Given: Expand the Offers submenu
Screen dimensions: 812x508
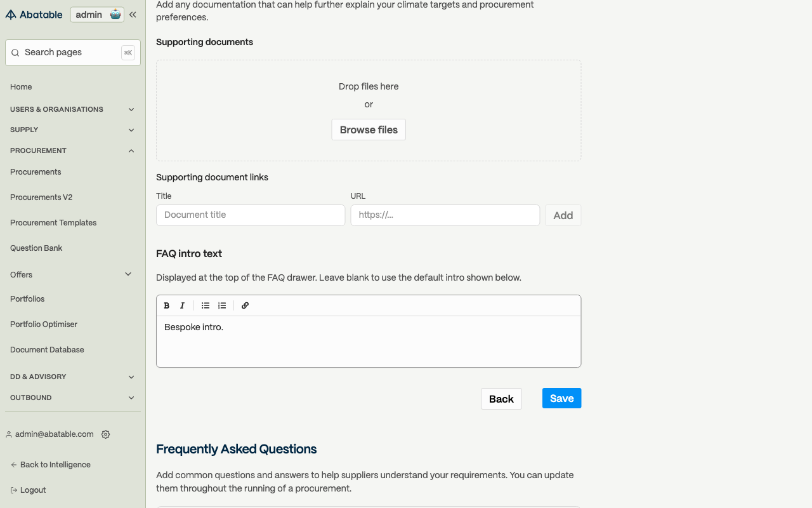Looking at the screenshot, I should click(128, 274).
